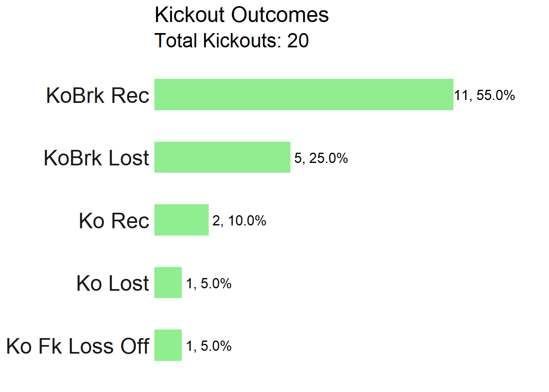549x392 pixels.
Task: Select the Ko Rec axis label
Action: tap(114, 221)
